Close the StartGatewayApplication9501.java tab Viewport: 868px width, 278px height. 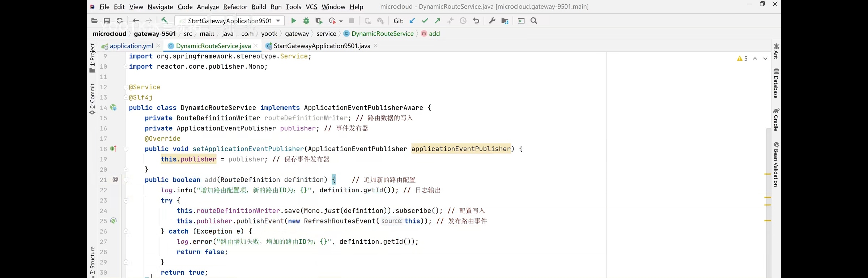pyautogui.click(x=376, y=46)
